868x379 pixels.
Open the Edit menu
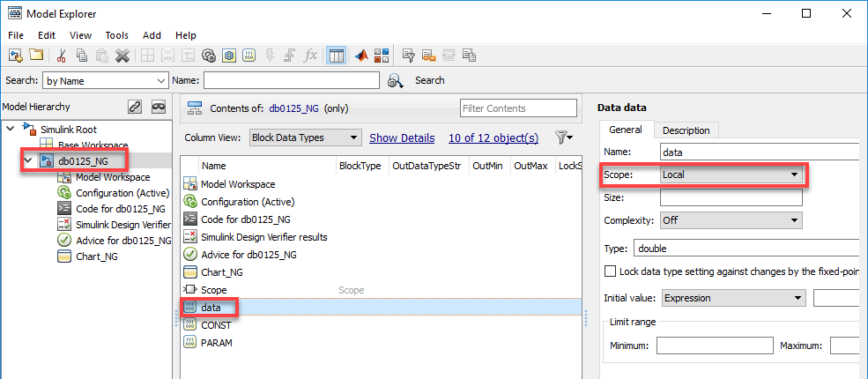(x=47, y=35)
